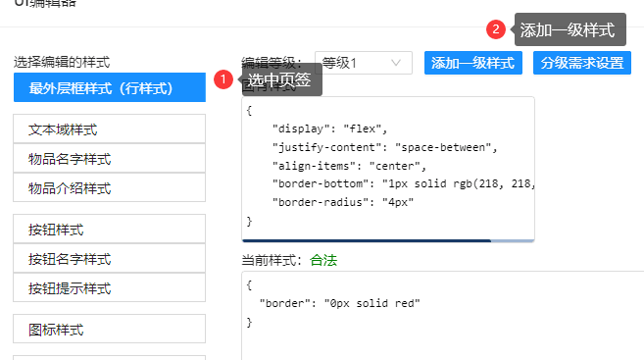The width and height of the screenshot is (644, 360).
Task: Open the 文本域样式 style tab
Action: tap(109, 129)
